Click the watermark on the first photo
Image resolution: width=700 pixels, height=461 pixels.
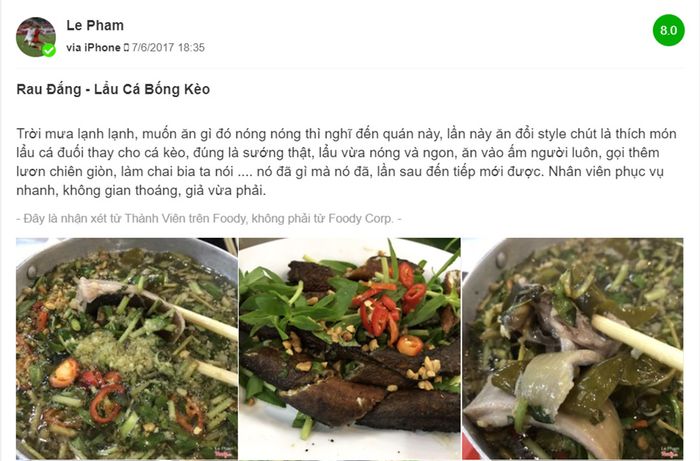(225, 451)
